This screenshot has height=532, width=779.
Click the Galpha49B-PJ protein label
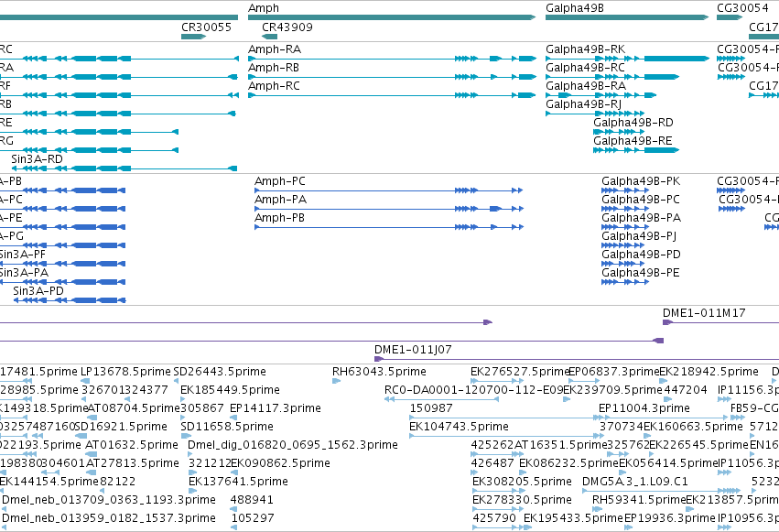coord(638,236)
